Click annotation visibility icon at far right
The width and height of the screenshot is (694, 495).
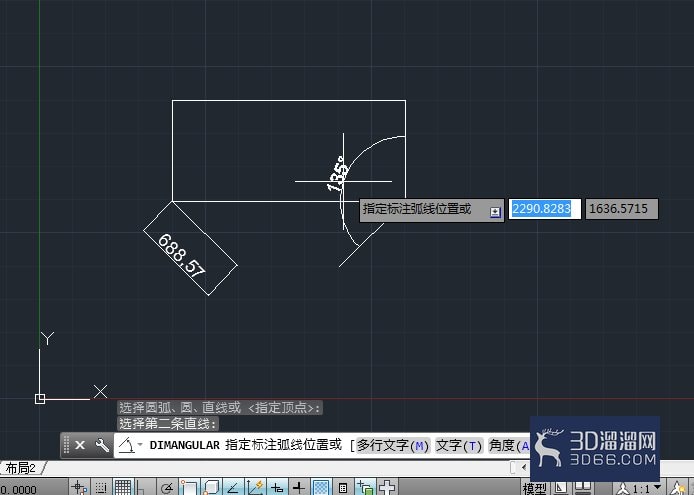[676, 489]
